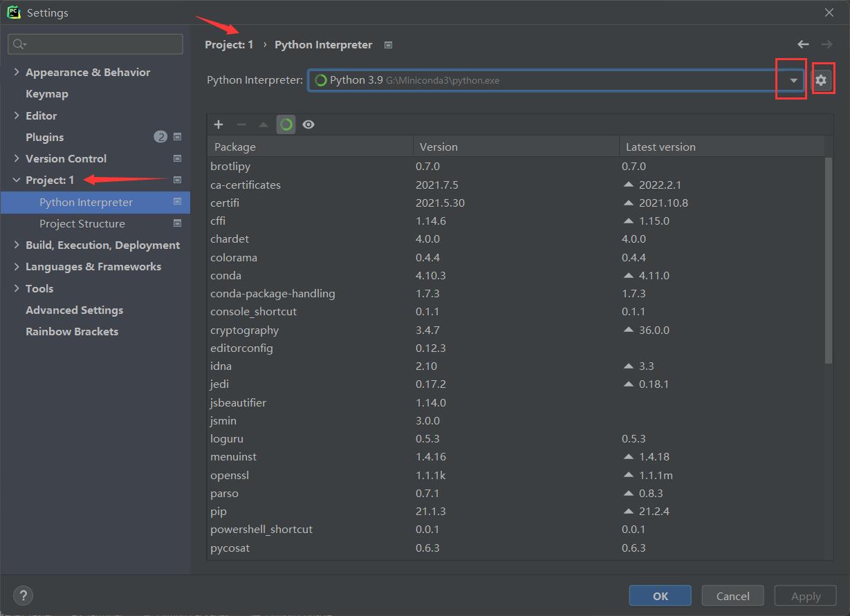Click the project-level icon beside Python Interpreter row
850x616 pixels.
click(177, 202)
